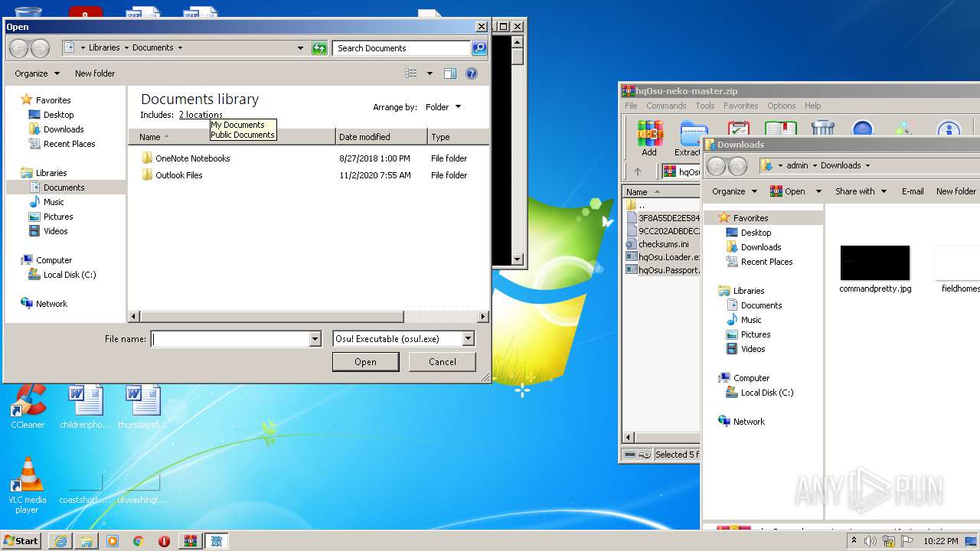Click New folder in Open dialog
Image resolution: width=980 pixels, height=551 pixels.
[95, 73]
